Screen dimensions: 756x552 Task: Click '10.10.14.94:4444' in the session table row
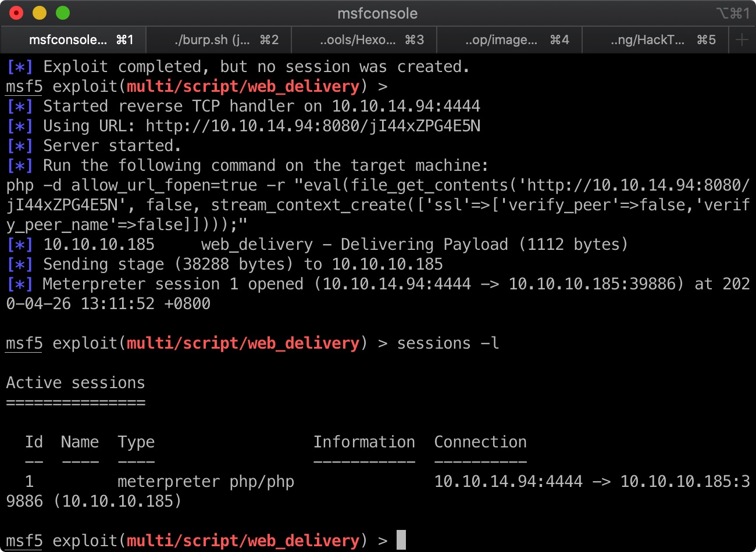tap(508, 482)
